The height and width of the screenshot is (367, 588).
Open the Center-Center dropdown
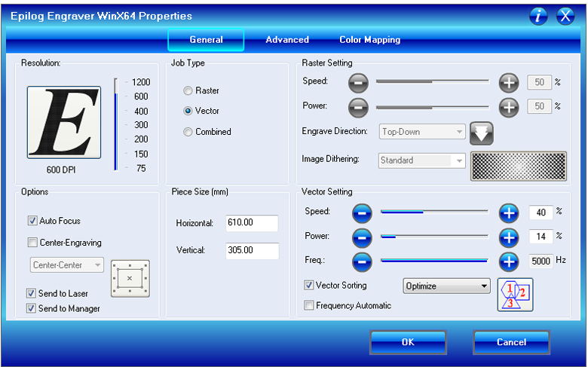point(67,265)
